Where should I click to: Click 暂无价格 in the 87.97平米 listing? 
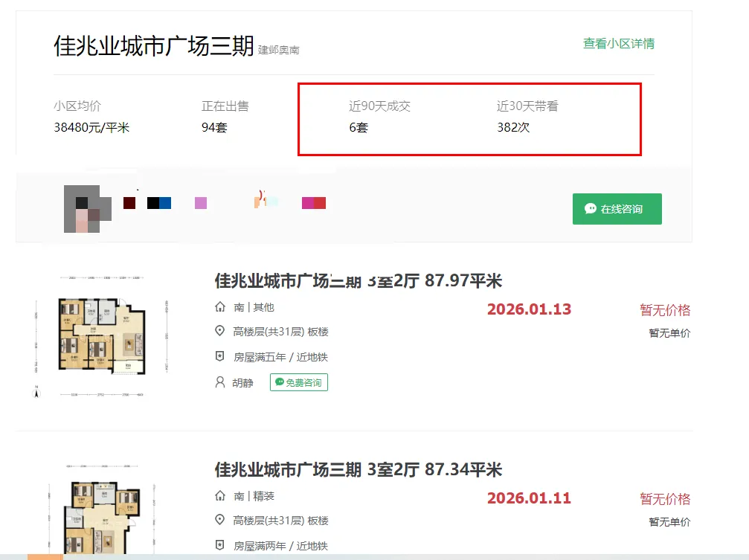[x=665, y=310]
